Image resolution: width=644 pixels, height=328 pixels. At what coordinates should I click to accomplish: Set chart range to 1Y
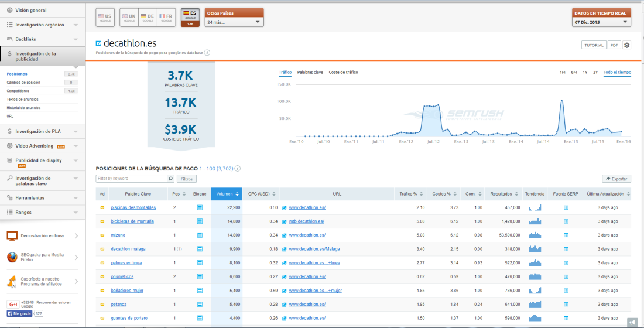point(585,73)
